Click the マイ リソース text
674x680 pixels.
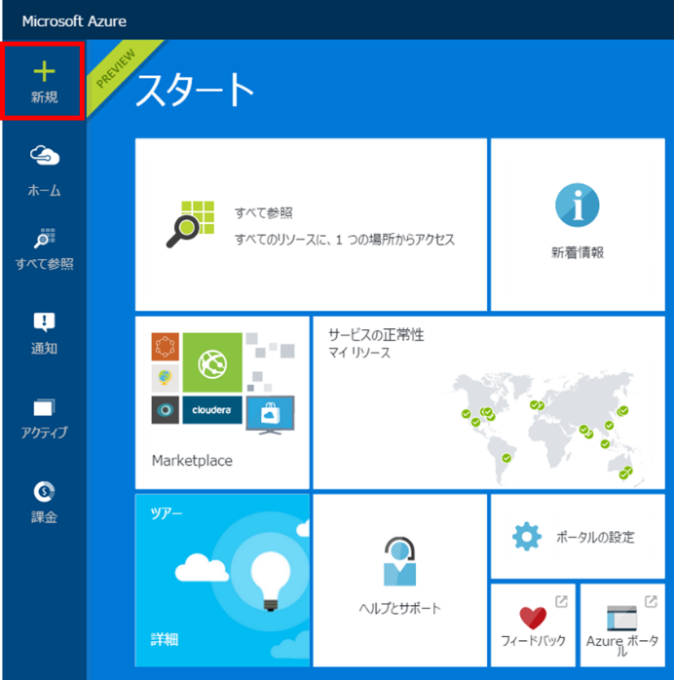tap(359, 353)
